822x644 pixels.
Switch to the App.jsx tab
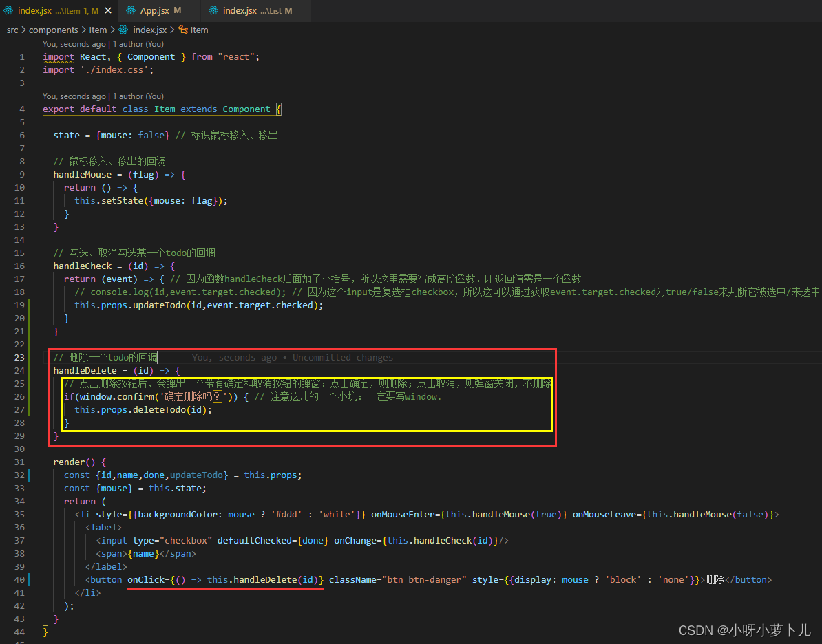[x=157, y=10]
